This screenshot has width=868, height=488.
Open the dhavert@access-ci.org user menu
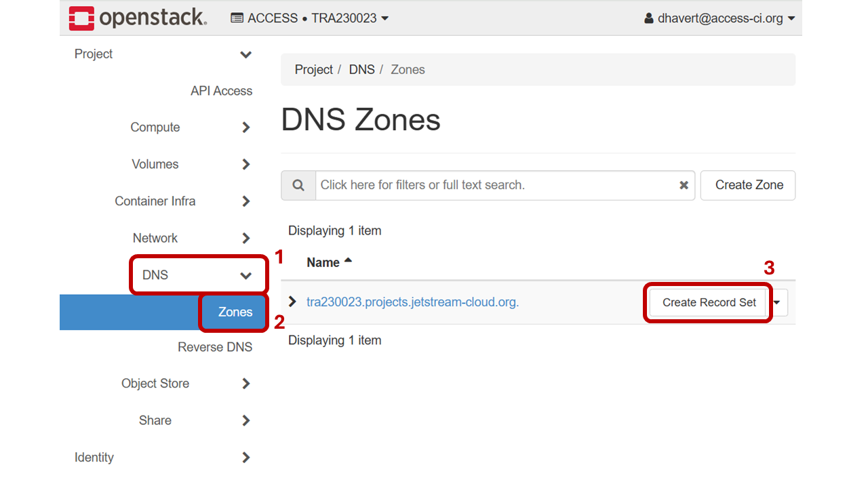(721, 18)
